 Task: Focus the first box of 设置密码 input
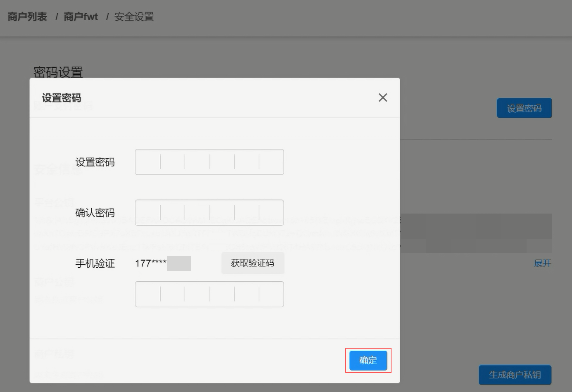[147, 162]
